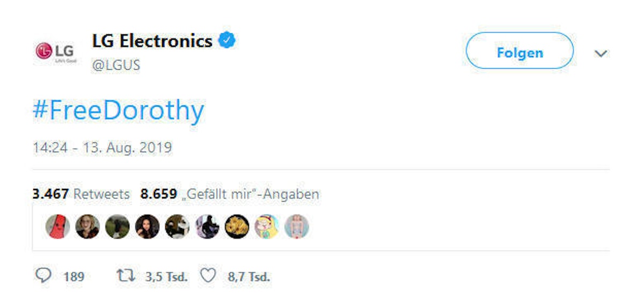Click the 3,5 Tsd. retweet count
This screenshot has width=644, height=307.
166,277
